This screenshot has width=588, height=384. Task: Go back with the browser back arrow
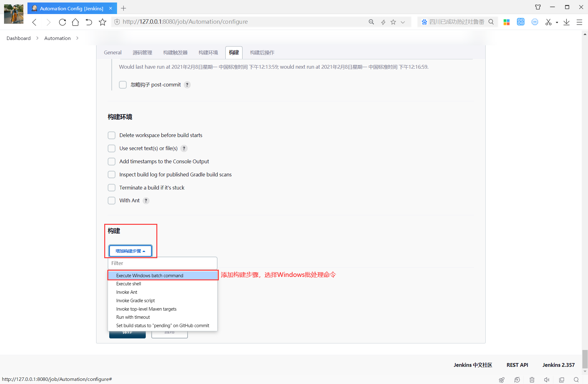tap(34, 22)
